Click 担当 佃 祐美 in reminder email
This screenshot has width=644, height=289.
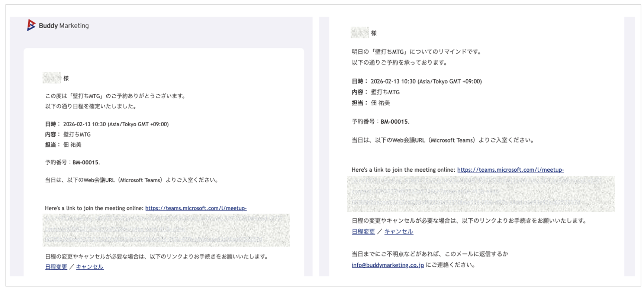click(371, 103)
